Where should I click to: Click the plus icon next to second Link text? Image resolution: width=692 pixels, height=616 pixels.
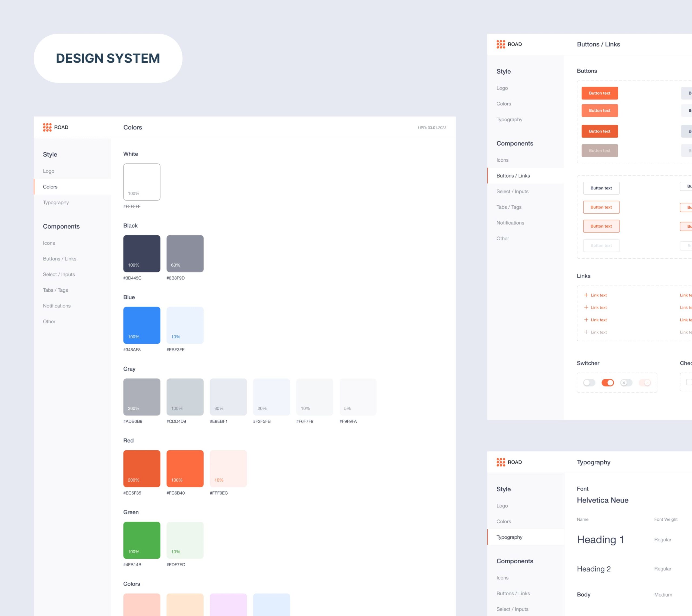pos(585,307)
